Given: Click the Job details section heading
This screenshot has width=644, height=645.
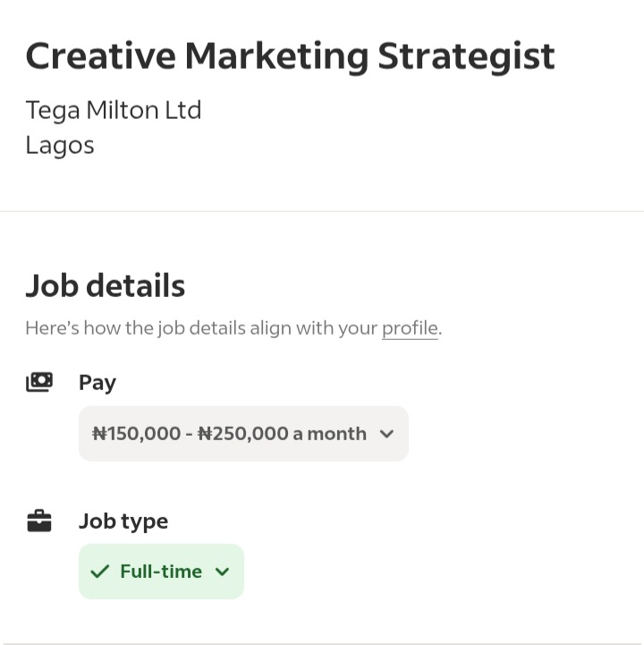Looking at the screenshot, I should [x=106, y=285].
